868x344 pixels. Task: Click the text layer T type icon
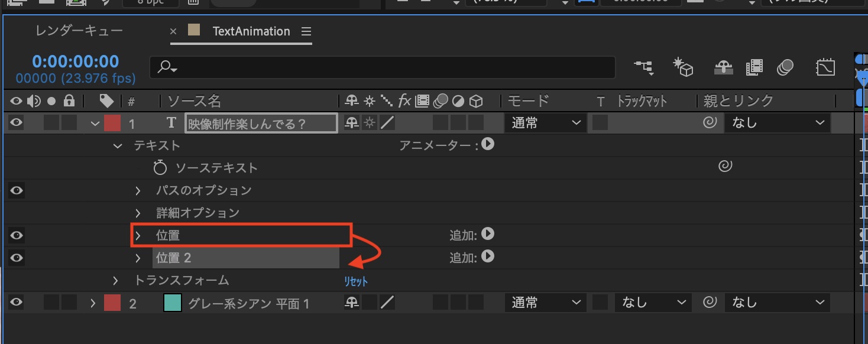[172, 123]
